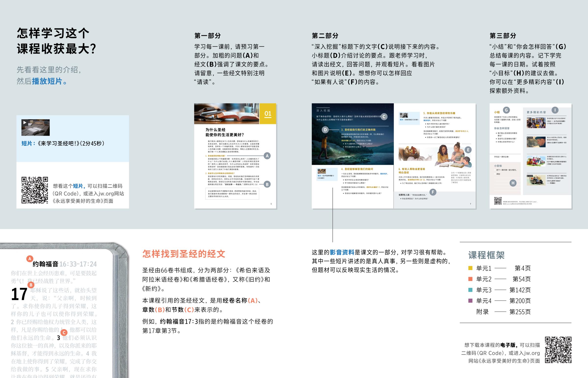588x378 pixels.
Task: Click the QR code beside 想看这个短片
Action: (x=35, y=190)
